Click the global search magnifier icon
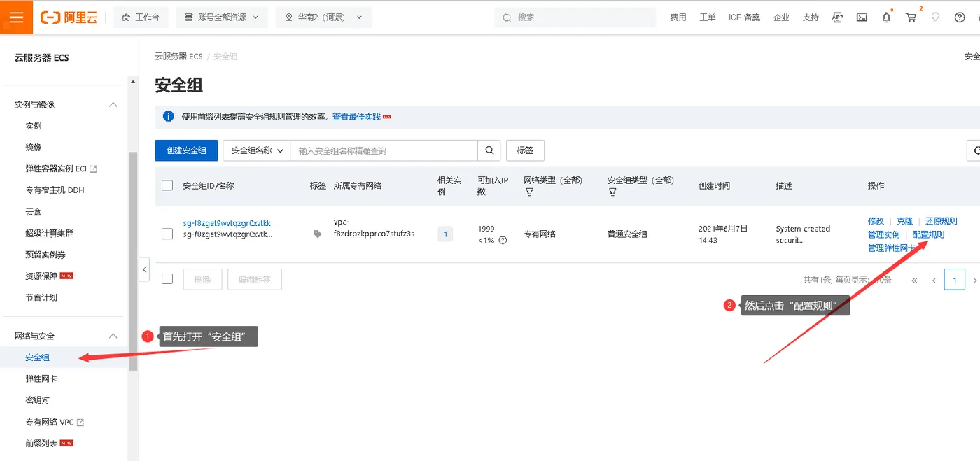The height and width of the screenshot is (461, 980). [507, 17]
